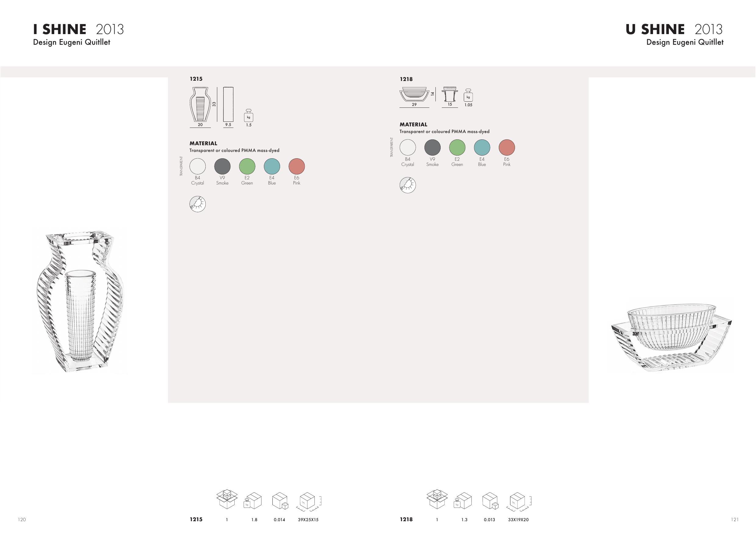Click the U SHINE 2013 heading
The height and width of the screenshot is (534, 756).
(674, 29)
